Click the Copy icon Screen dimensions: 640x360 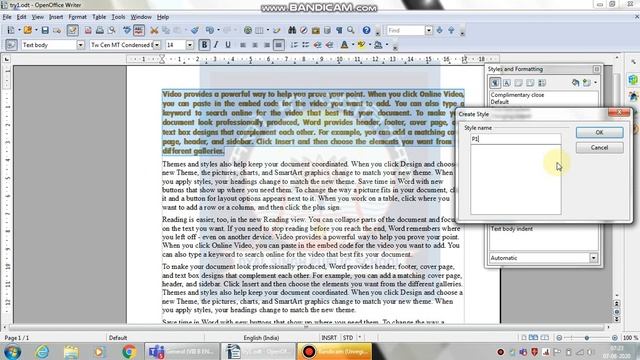point(166,30)
